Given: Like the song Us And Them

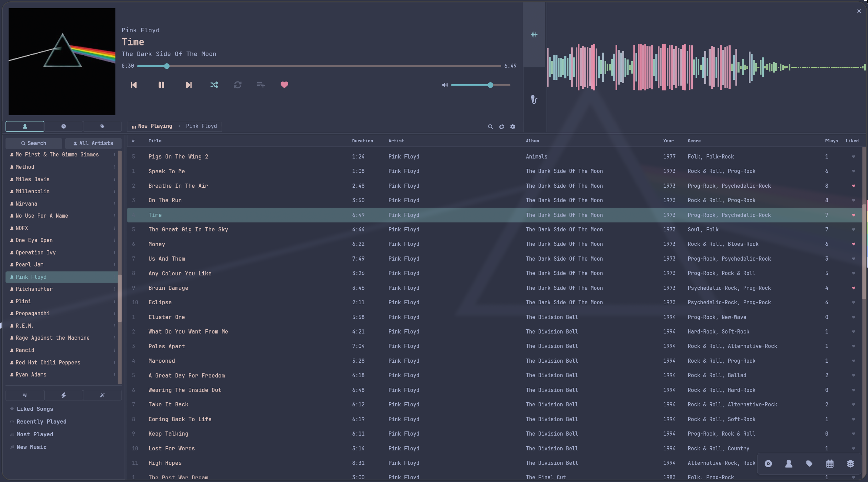Looking at the screenshot, I should (854, 259).
